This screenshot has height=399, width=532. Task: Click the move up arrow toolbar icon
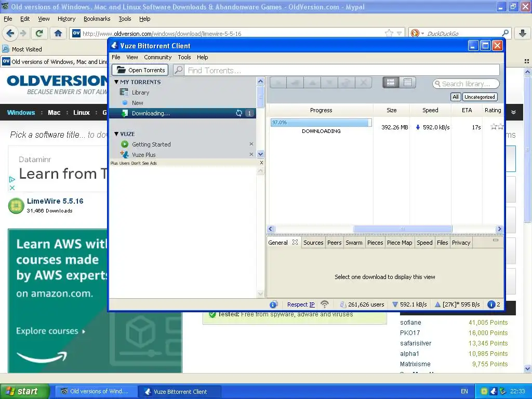(312, 83)
